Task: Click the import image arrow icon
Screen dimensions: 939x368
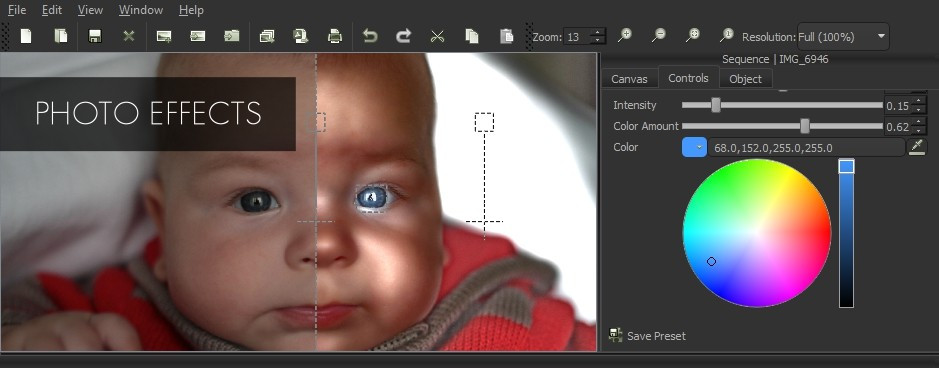Action: pos(198,37)
